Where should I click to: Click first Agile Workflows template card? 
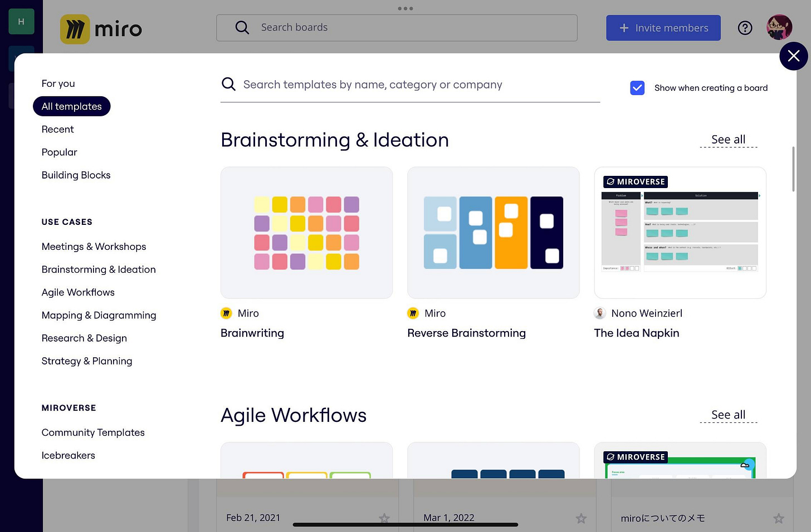306,460
